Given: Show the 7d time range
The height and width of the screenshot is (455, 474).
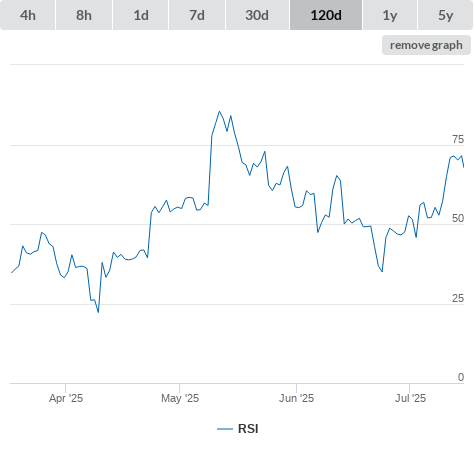Looking at the screenshot, I should [x=197, y=15].
